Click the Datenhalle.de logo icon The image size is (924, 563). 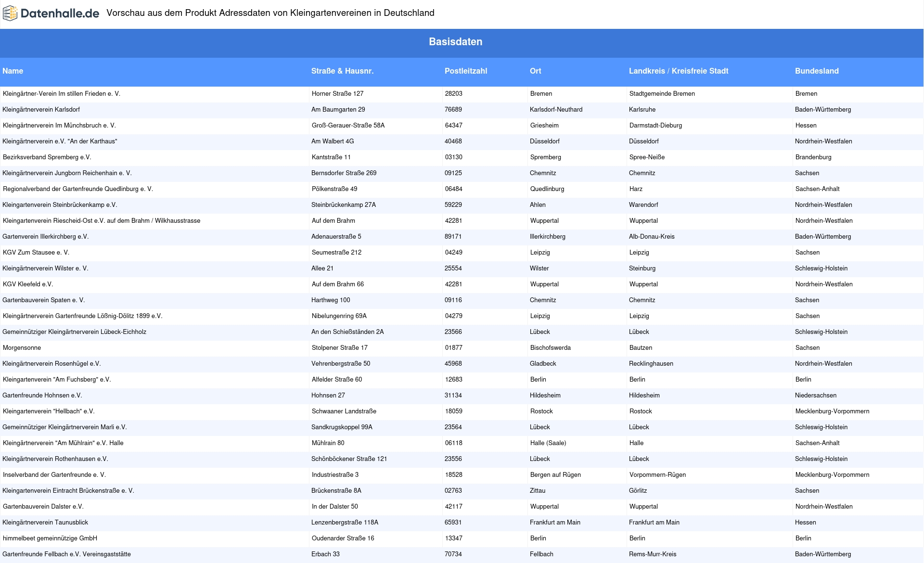tap(10, 13)
